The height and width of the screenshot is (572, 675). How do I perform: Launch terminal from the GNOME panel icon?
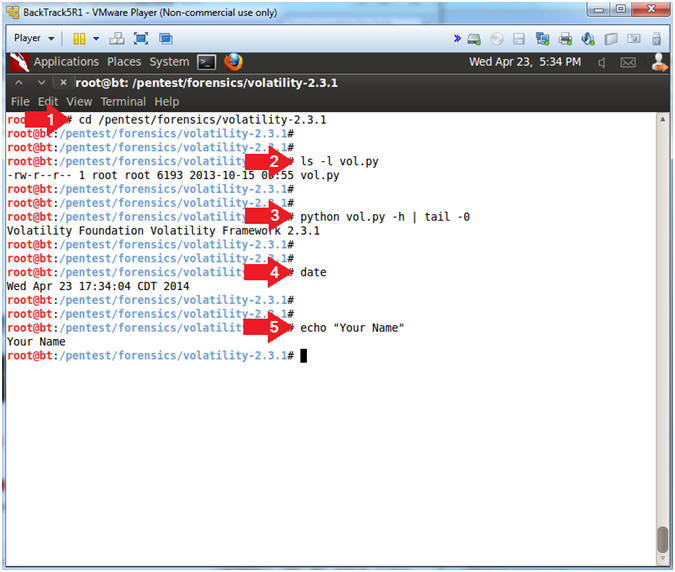point(206,62)
